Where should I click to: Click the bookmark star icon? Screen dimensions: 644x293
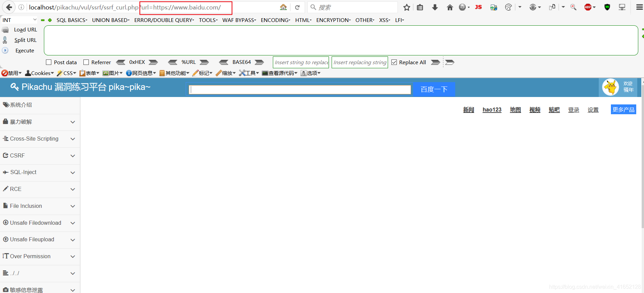[407, 7]
